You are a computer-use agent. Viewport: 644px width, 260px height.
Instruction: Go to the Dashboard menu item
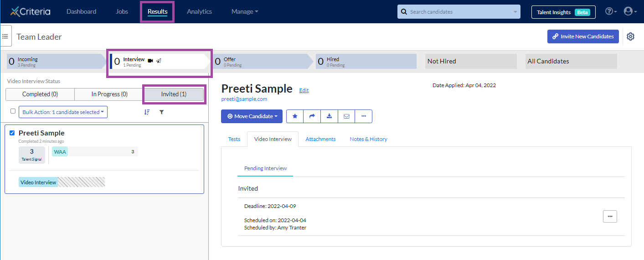pyautogui.click(x=82, y=11)
